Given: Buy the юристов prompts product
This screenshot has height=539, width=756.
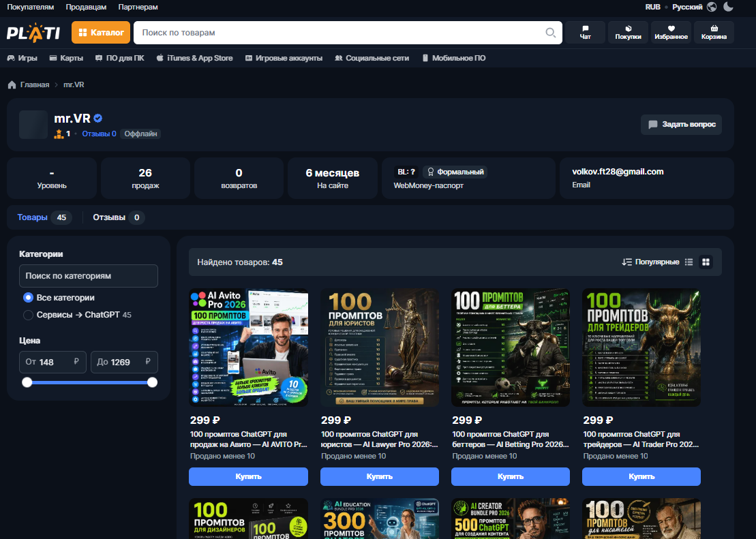Looking at the screenshot, I should tap(380, 476).
